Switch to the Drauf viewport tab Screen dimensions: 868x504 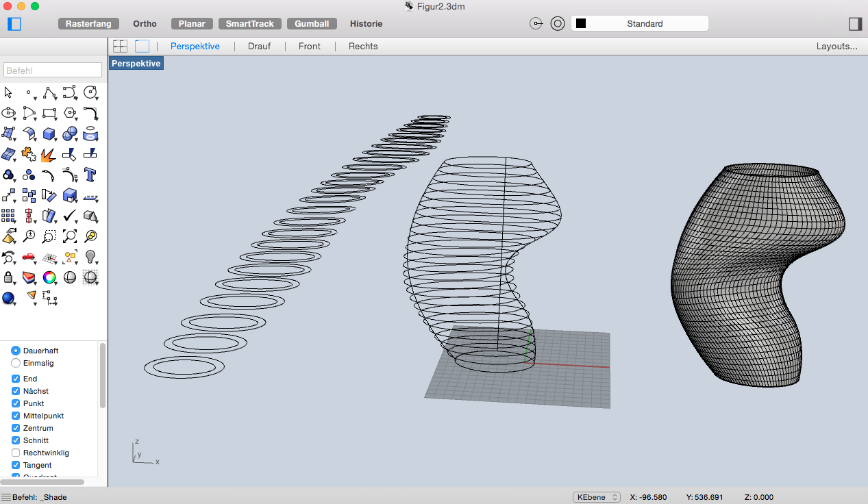point(259,47)
